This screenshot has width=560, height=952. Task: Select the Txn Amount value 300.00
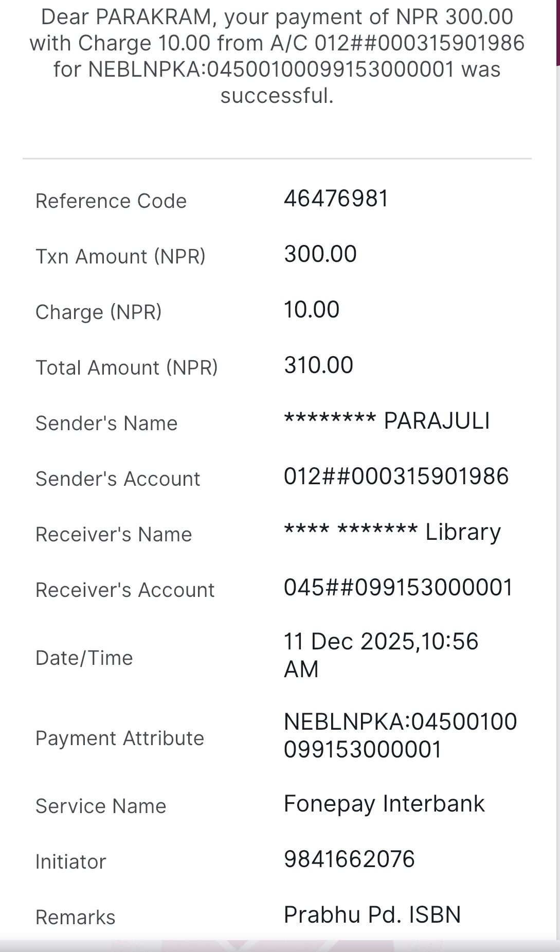coord(320,254)
